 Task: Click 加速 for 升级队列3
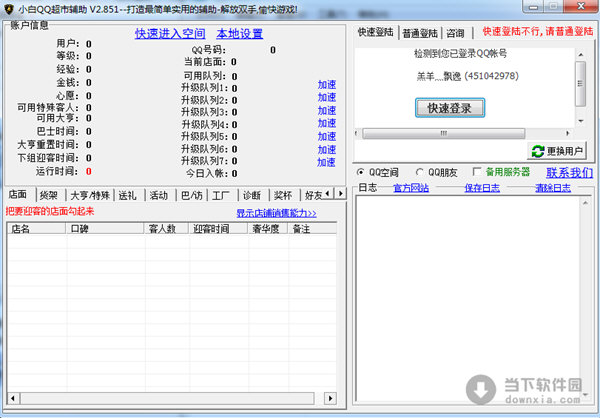click(326, 110)
